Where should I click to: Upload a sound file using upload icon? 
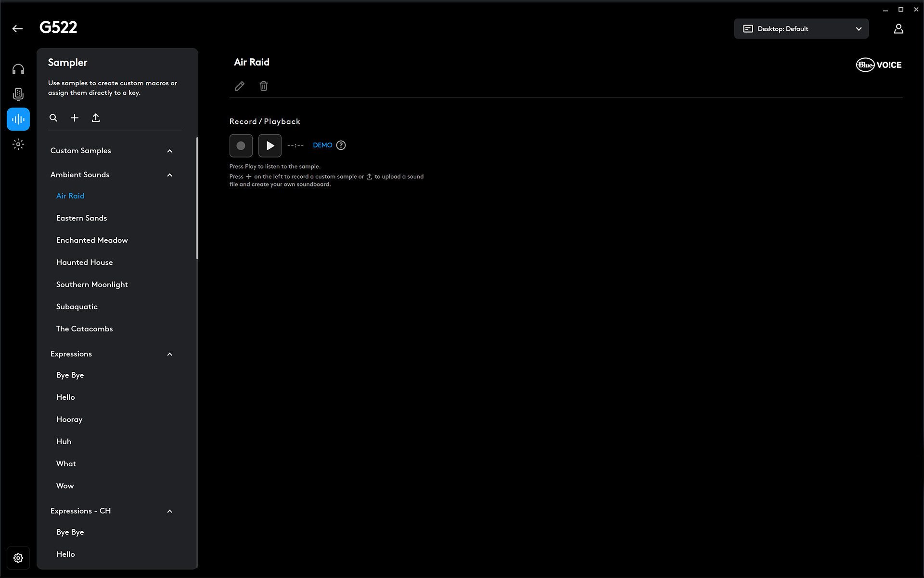pyautogui.click(x=96, y=118)
